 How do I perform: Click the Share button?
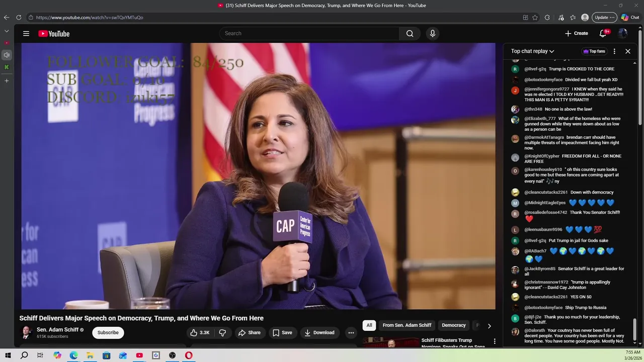click(x=250, y=333)
